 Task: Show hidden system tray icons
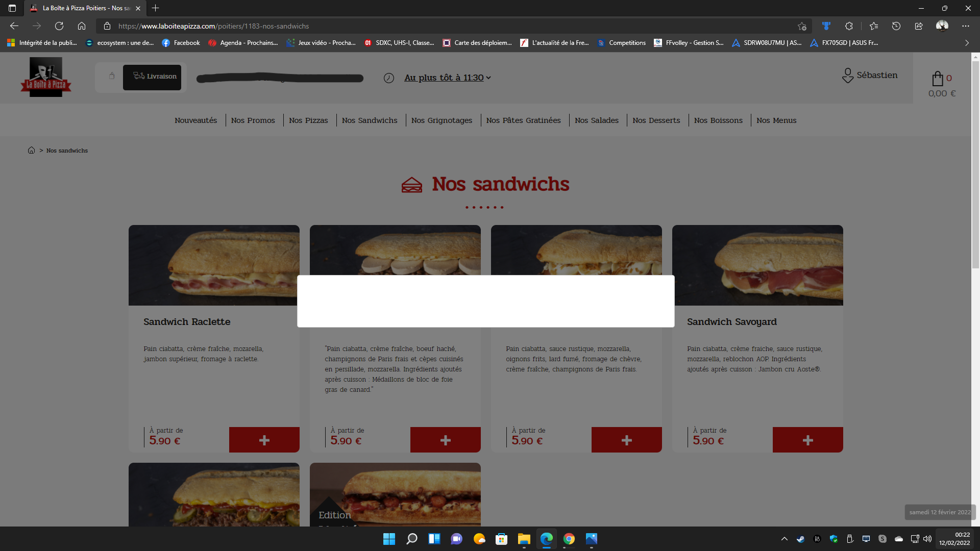784,539
